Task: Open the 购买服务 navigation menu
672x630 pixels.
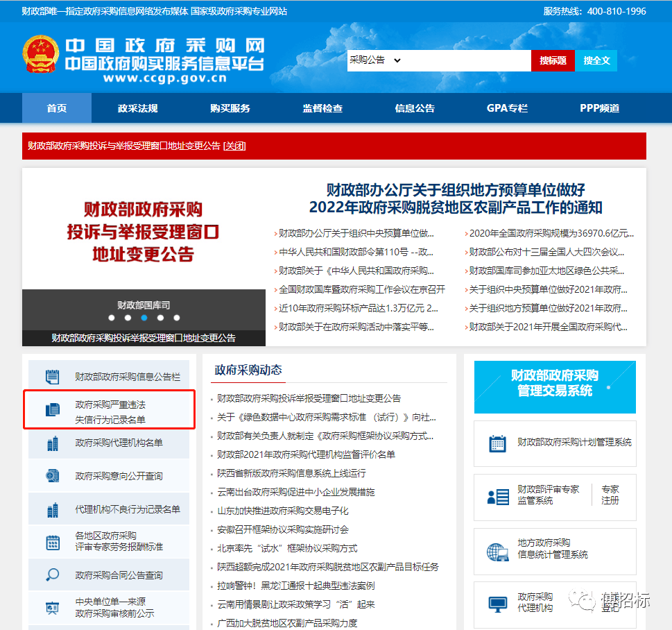Action: pyautogui.click(x=230, y=108)
